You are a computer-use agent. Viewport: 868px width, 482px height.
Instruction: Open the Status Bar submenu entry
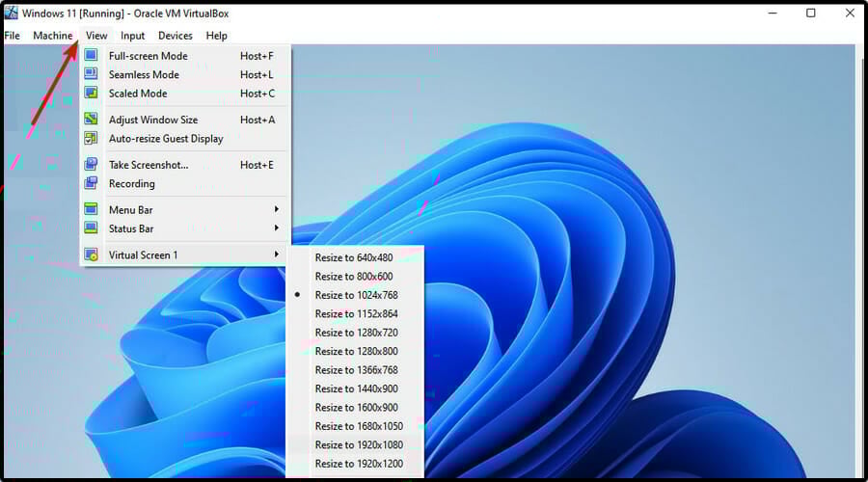(x=185, y=228)
